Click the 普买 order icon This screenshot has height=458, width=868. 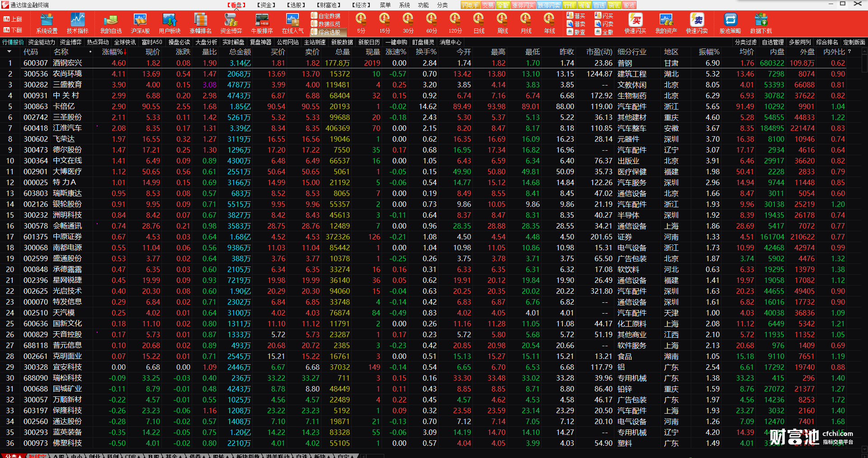[x=576, y=16]
